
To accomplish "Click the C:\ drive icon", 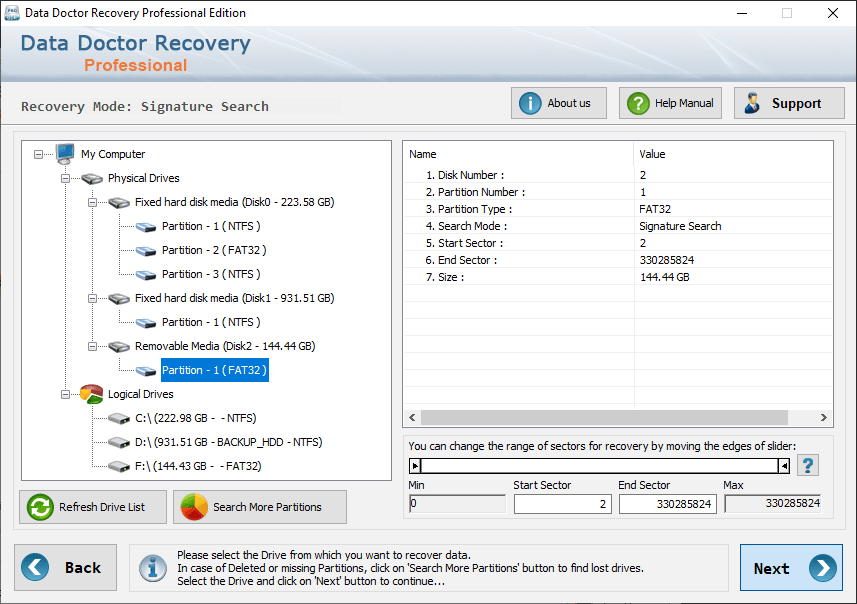I will pyautogui.click(x=119, y=419).
